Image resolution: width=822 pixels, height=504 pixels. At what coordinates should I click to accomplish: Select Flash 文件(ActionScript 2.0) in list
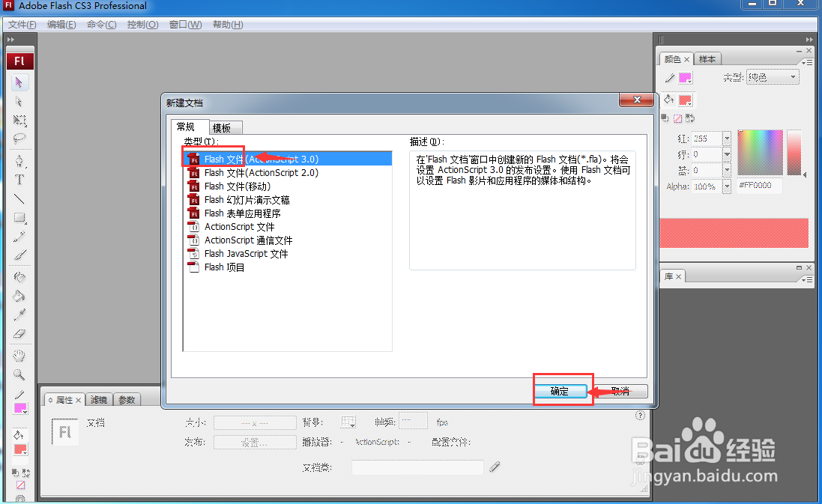click(x=287, y=172)
